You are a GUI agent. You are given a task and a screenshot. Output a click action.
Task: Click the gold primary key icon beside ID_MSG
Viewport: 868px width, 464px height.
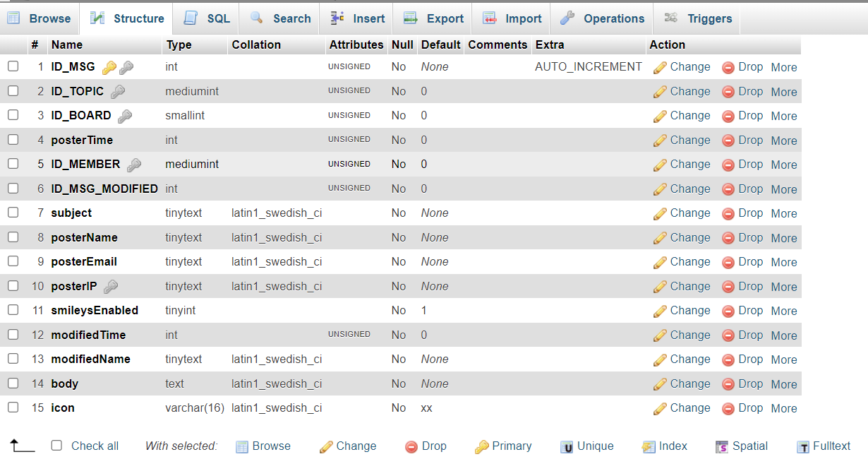[x=109, y=68]
